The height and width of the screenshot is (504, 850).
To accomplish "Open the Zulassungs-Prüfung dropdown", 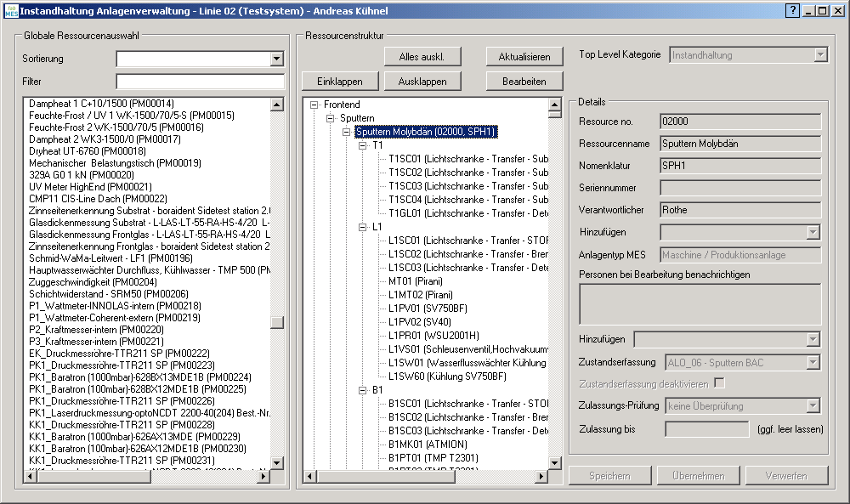I will (813, 406).
